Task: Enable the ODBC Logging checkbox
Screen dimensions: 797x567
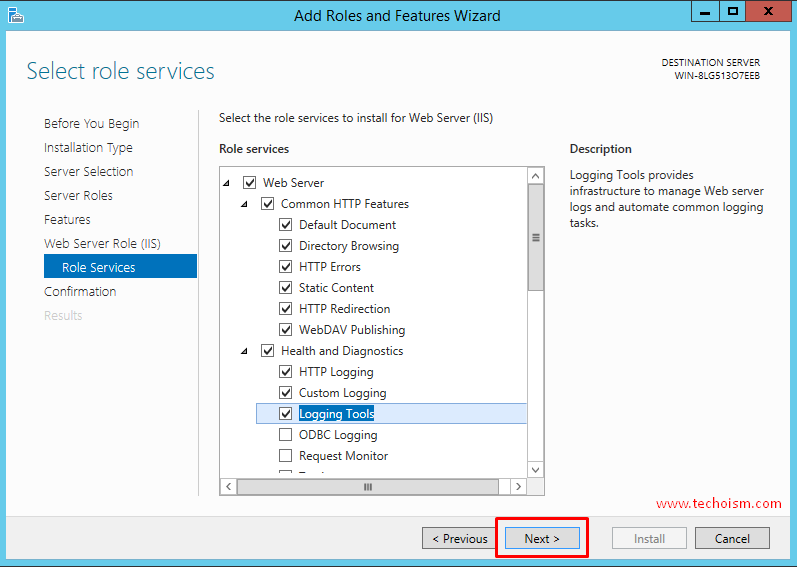Action: [286, 435]
